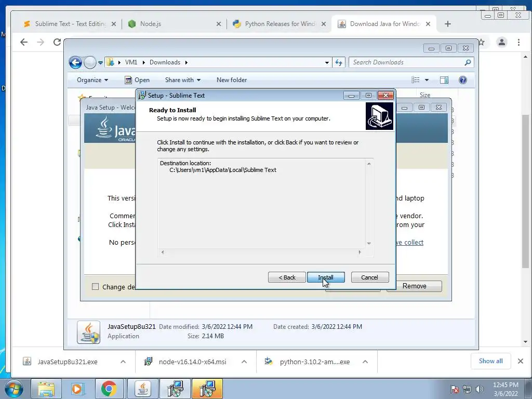The height and width of the screenshot is (399, 532).
Task: Change view with the views icon
Action: (x=415, y=80)
